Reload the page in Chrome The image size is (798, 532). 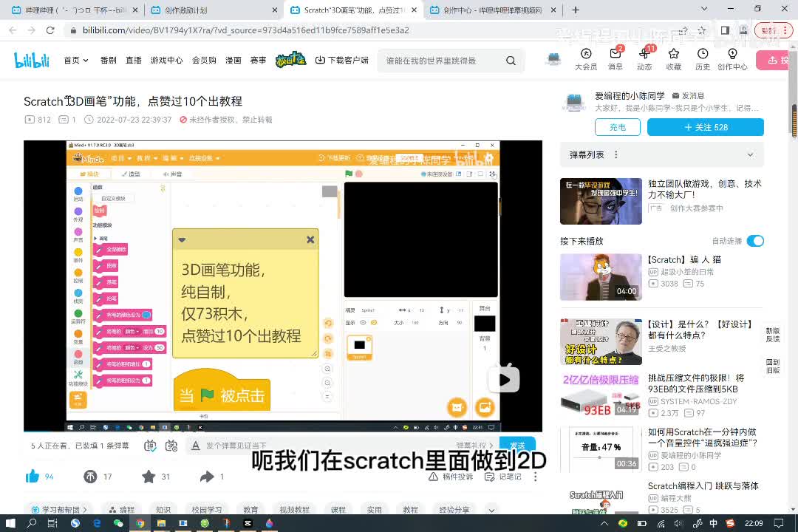[50, 30]
